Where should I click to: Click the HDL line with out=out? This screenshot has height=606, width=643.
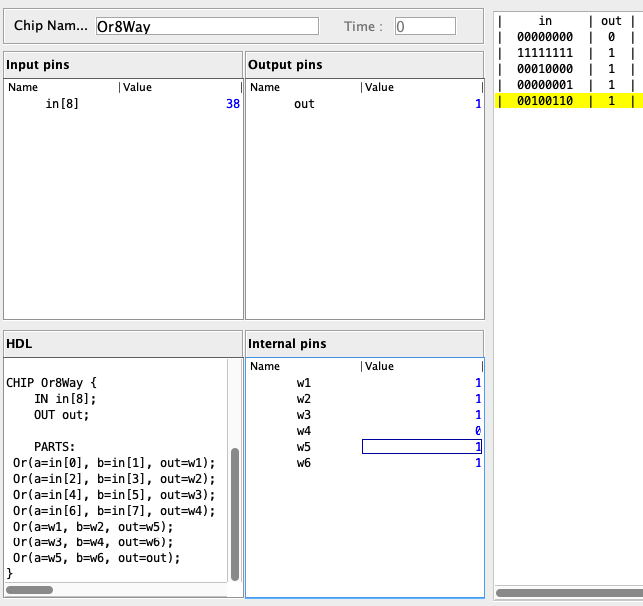96,558
